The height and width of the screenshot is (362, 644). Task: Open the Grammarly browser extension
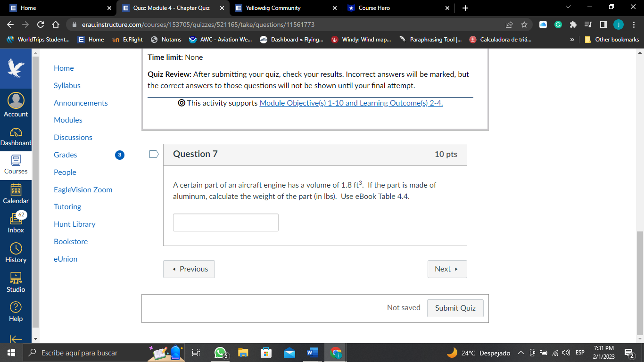(558, 24)
